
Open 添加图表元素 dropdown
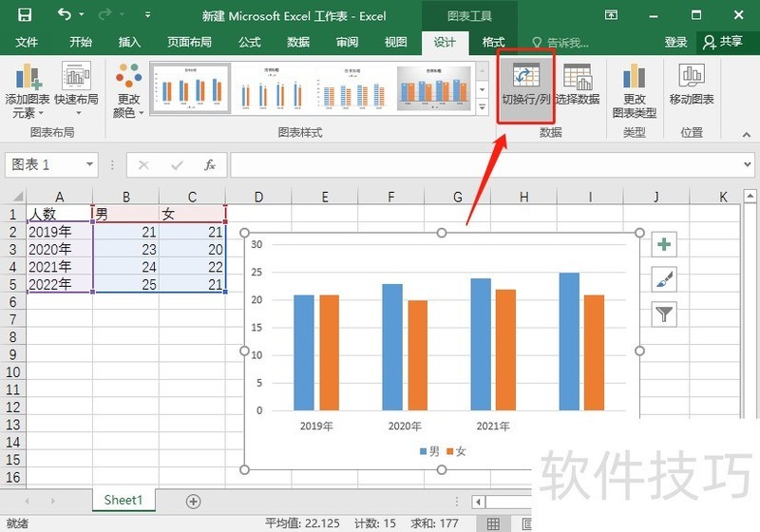click(x=28, y=90)
